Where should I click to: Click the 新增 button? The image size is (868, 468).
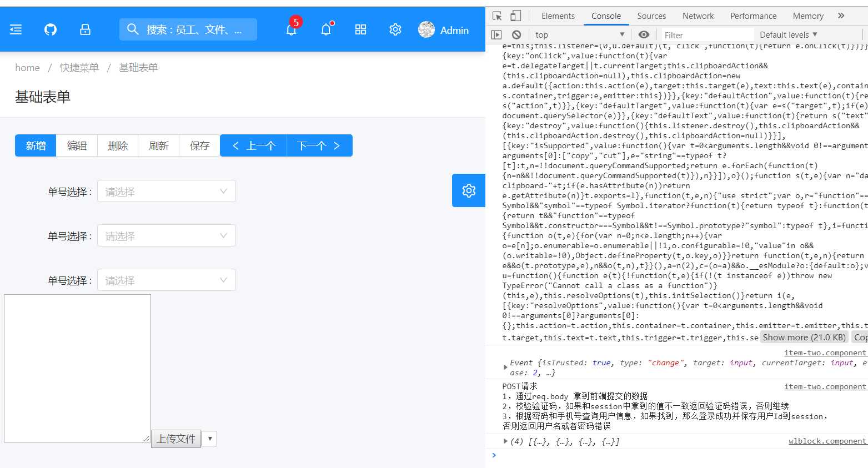[36, 145]
